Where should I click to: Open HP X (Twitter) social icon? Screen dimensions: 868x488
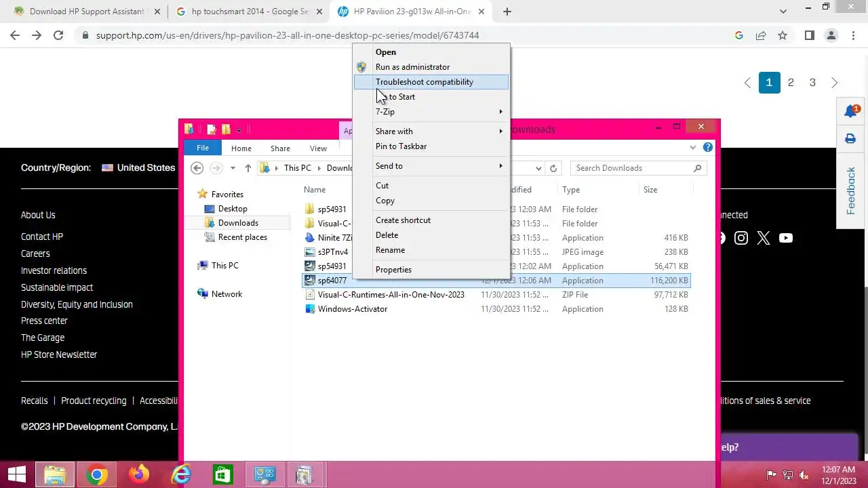(x=764, y=238)
